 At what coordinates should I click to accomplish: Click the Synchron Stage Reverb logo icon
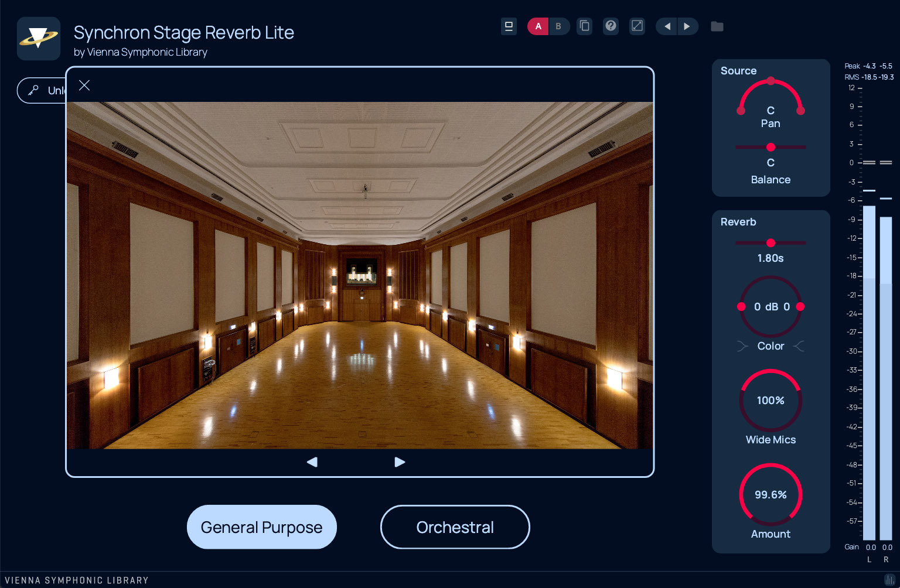point(39,39)
